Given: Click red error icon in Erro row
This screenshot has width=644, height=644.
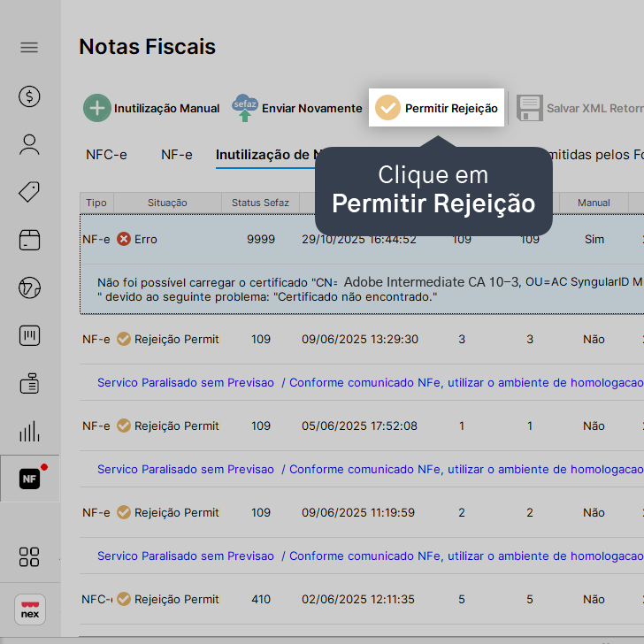Looking at the screenshot, I should point(124,239).
